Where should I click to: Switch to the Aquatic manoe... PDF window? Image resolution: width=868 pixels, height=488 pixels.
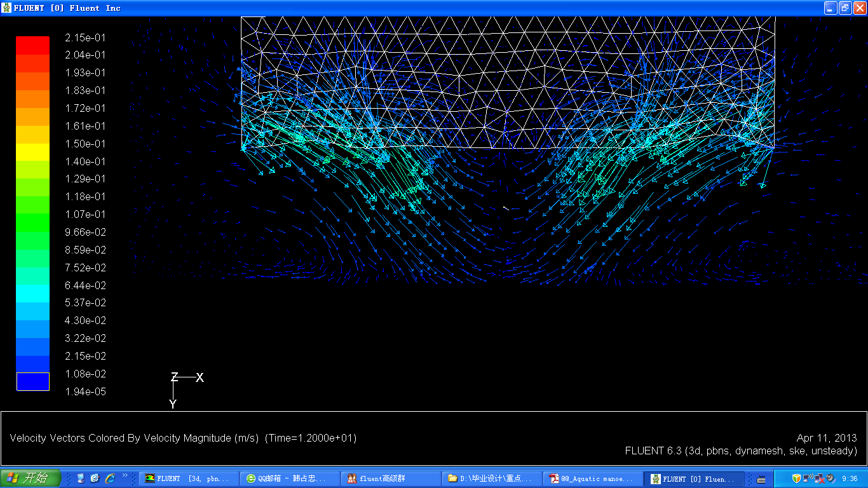click(592, 478)
